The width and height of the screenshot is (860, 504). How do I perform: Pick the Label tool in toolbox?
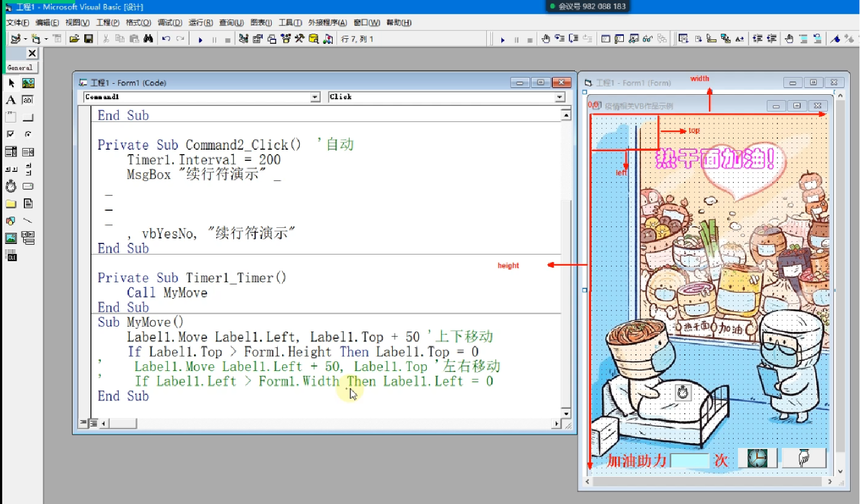point(11,100)
